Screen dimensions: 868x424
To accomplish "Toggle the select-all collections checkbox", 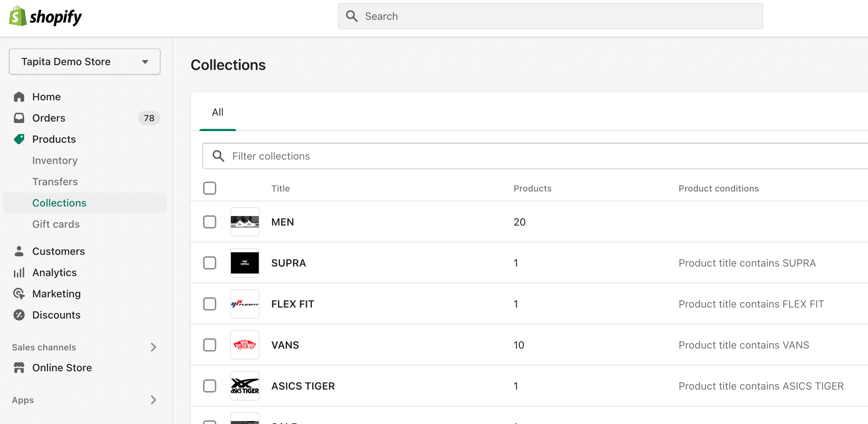I will (210, 188).
